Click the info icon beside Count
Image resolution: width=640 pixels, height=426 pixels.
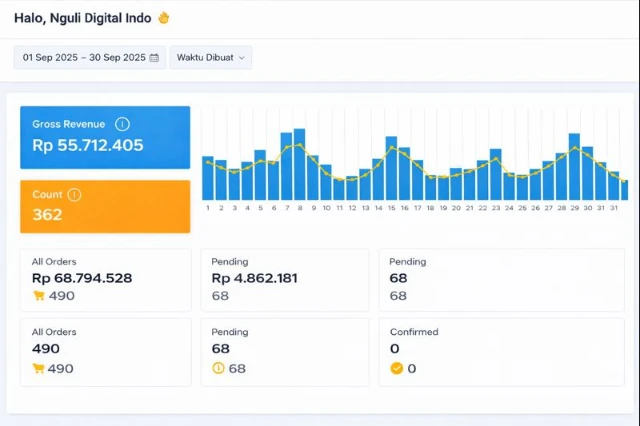[x=74, y=195]
